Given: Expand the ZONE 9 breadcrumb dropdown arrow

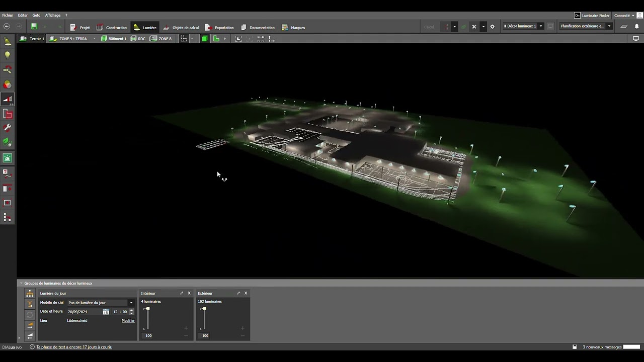Looking at the screenshot, I should coord(94,39).
